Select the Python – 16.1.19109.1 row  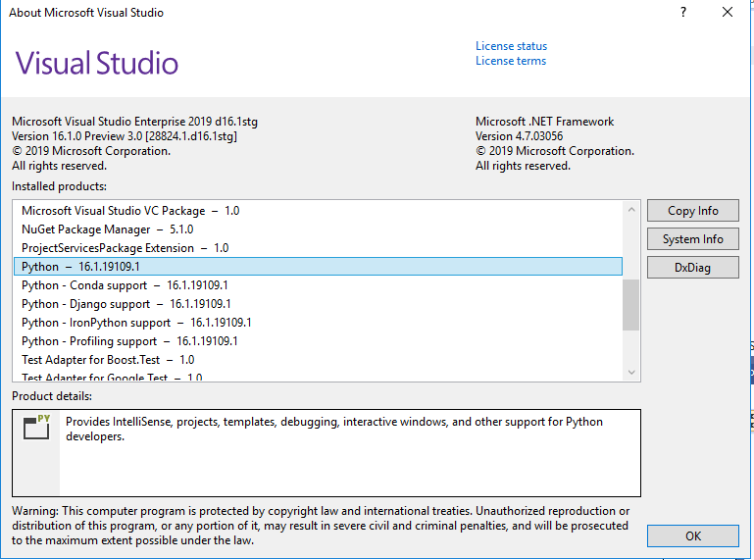pos(318,267)
